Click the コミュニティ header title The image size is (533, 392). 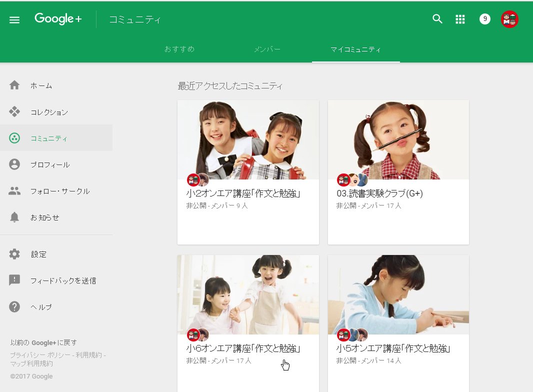coord(135,19)
